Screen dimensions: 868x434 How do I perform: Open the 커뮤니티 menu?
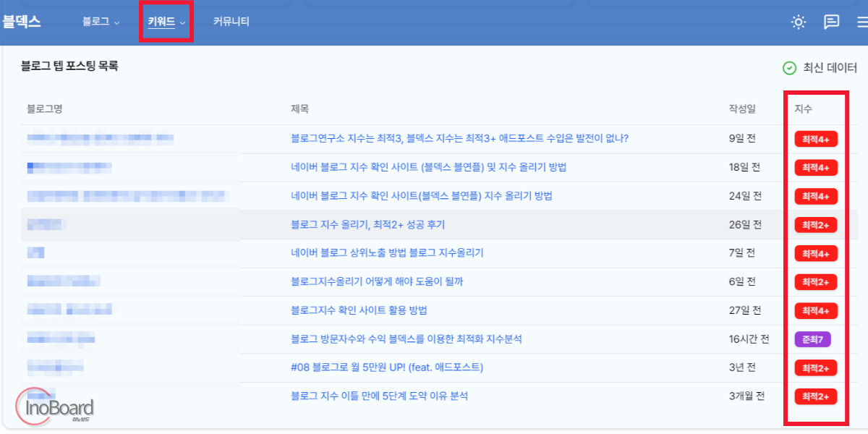click(x=231, y=22)
